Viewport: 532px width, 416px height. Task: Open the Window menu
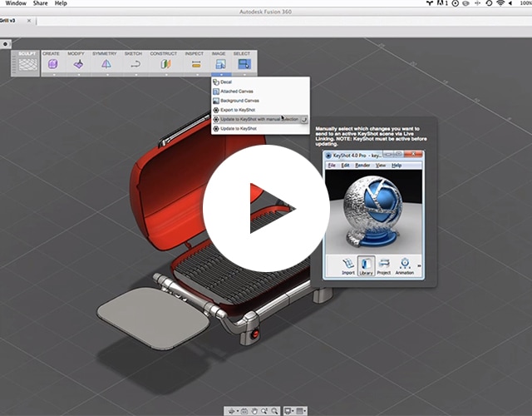pos(16,3)
